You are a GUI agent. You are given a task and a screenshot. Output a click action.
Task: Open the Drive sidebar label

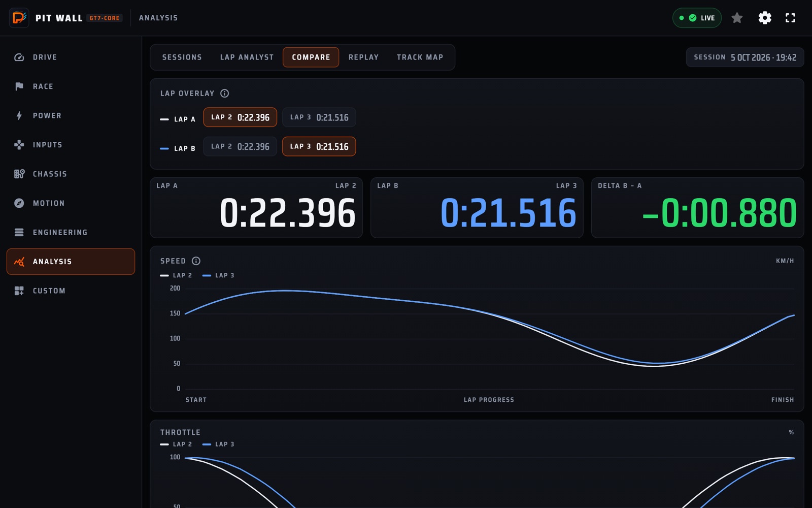click(45, 57)
